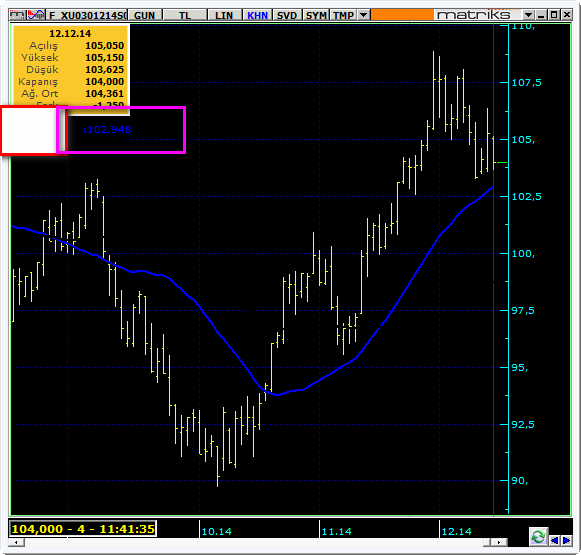
Task: Shift chart right with blue arrow
Action: (567, 541)
